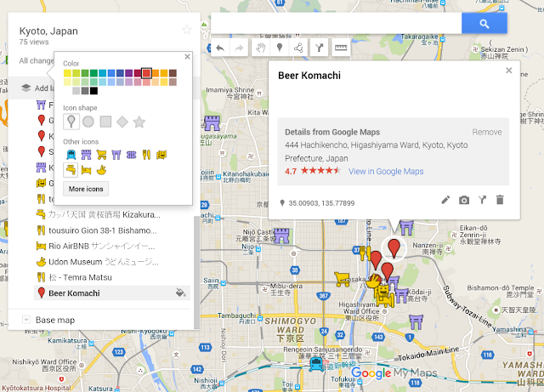The height and width of the screenshot is (392, 544).
Task: Pick the purple castle icon in Other icons
Action: [86, 155]
